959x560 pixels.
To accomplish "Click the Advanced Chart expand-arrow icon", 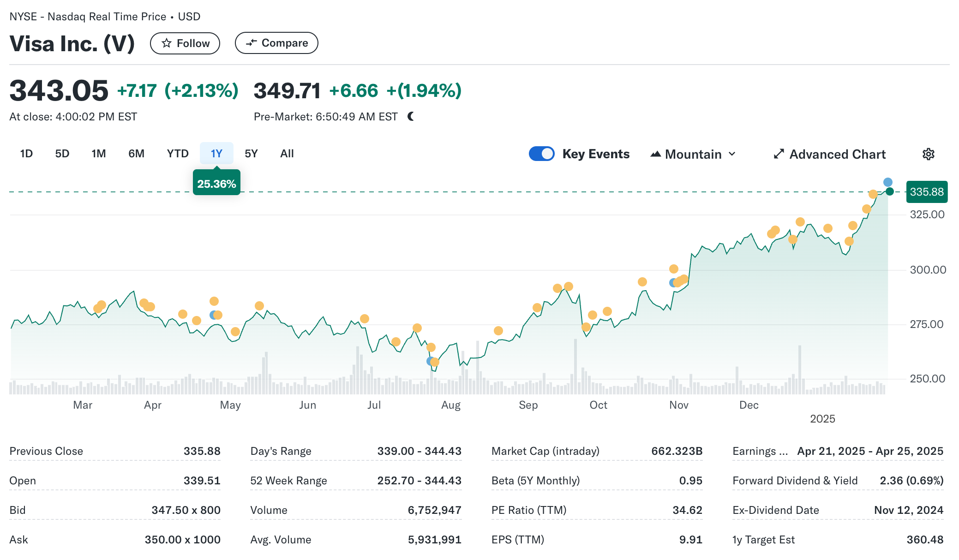I will click(779, 154).
